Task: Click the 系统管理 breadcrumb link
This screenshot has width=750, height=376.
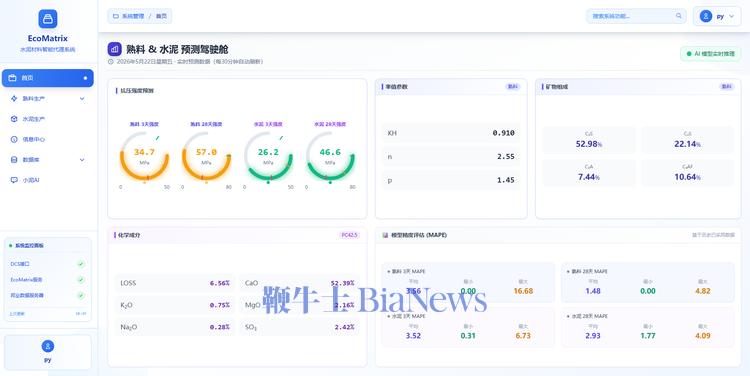Action: tap(132, 16)
